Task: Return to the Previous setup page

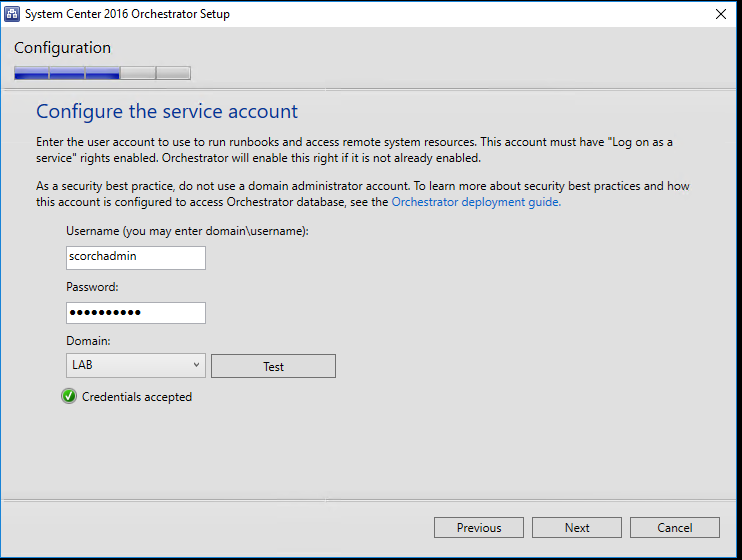Action: pyautogui.click(x=479, y=527)
